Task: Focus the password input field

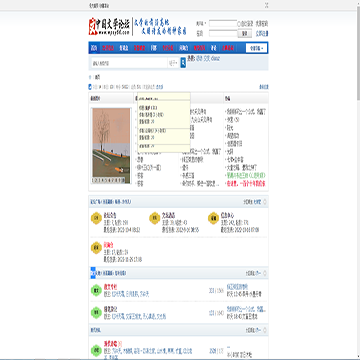Action: pyautogui.click(x=223, y=33)
